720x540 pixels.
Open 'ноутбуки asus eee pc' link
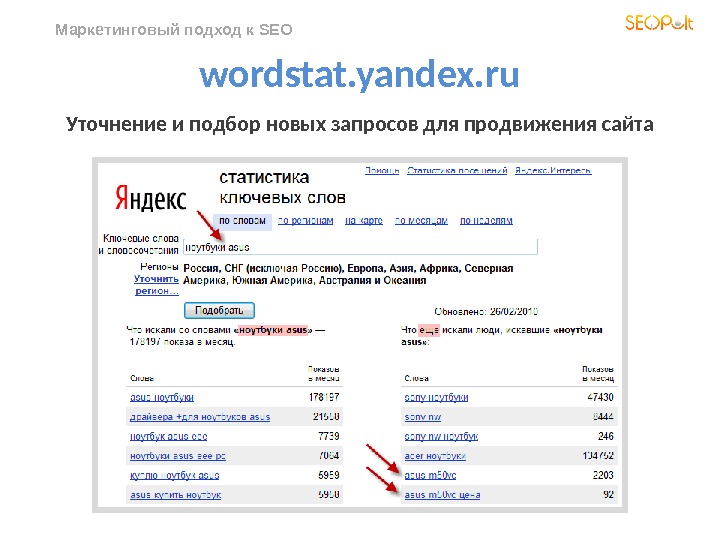pyautogui.click(x=178, y=456)
